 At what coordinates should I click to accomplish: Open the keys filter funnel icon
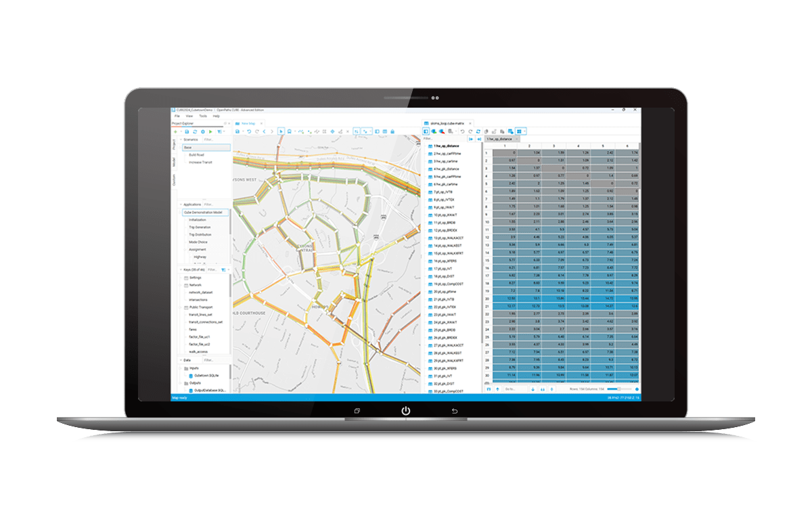coord(224,269)
